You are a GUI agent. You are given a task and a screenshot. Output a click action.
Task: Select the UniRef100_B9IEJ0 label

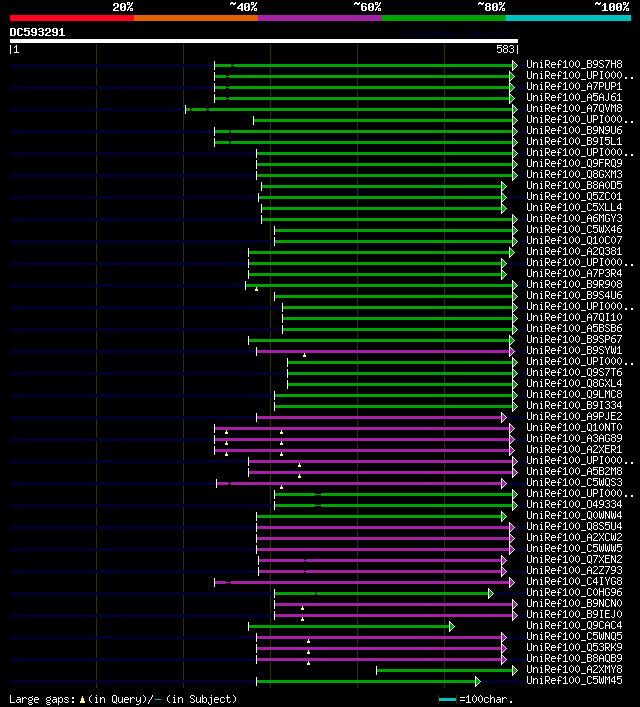point(574,615)
